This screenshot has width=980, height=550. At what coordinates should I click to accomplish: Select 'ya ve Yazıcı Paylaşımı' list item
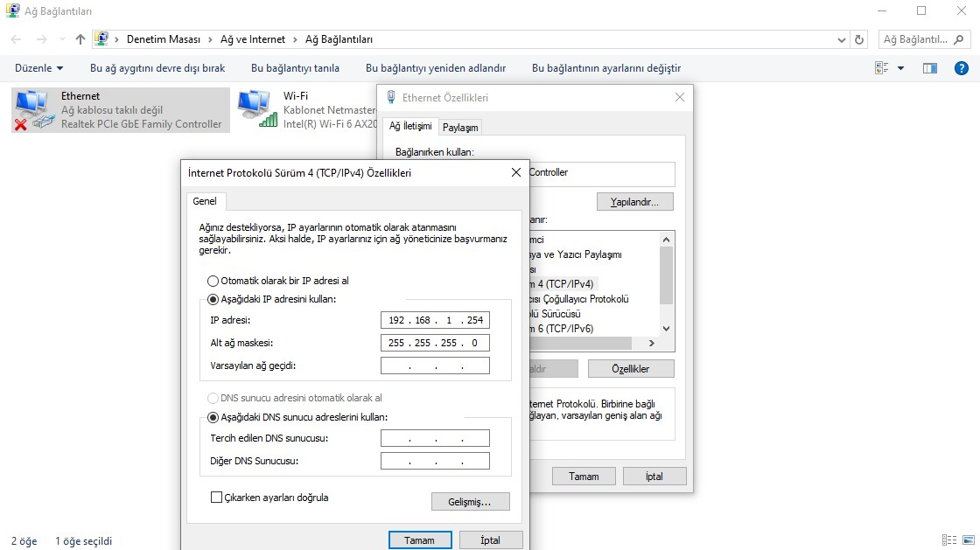[x=576, y=254]
